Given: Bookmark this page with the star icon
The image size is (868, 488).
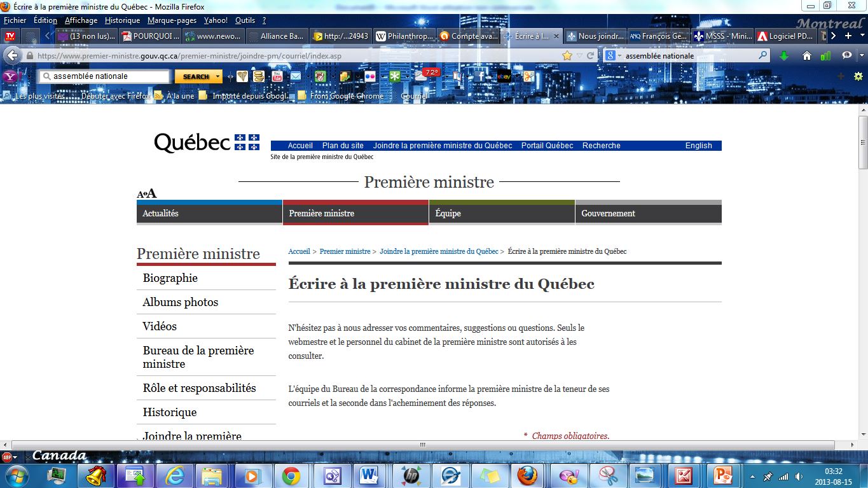Looking at the screenshot, I should click(567, 56).
